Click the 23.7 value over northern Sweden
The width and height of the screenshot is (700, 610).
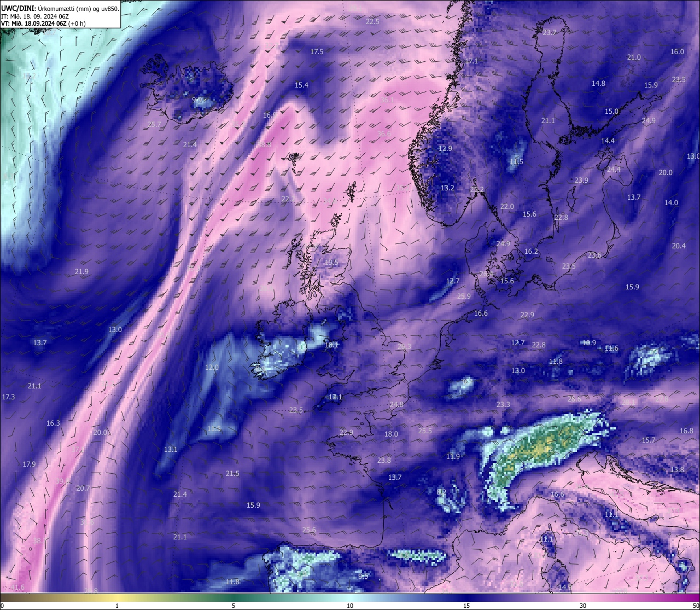click(550, 33)
